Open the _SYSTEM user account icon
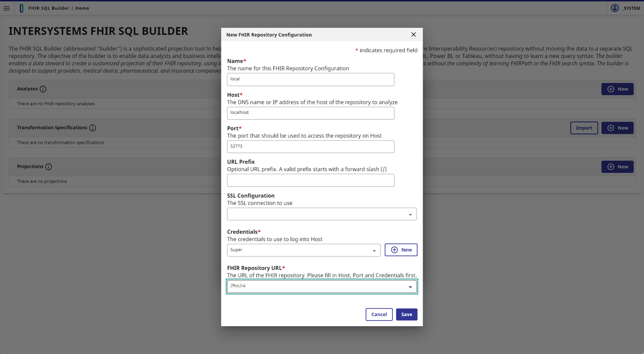 (x=615, y=8)
